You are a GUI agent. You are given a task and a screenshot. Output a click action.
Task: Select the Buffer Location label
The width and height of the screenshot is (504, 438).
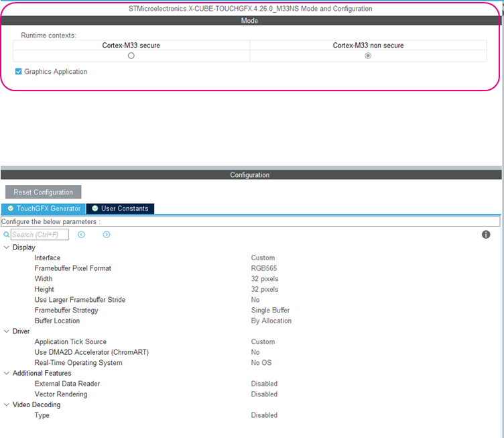coord(57,321)
